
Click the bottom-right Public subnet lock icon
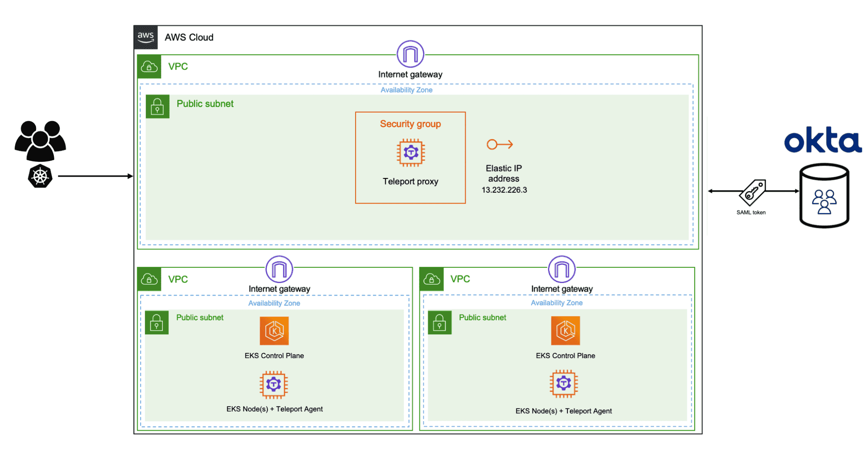[439, 323]
